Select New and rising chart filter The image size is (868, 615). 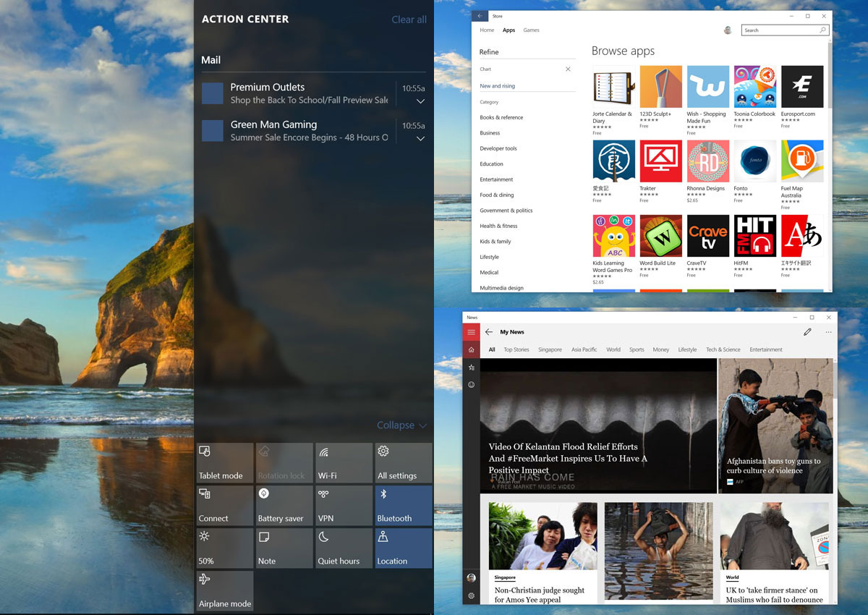[498, 86]
